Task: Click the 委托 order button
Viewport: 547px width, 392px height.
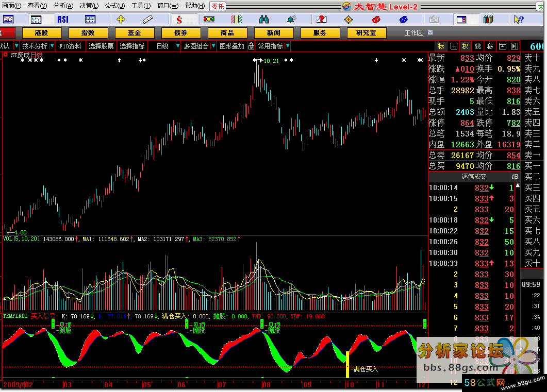Action: [x=218, y=6]
